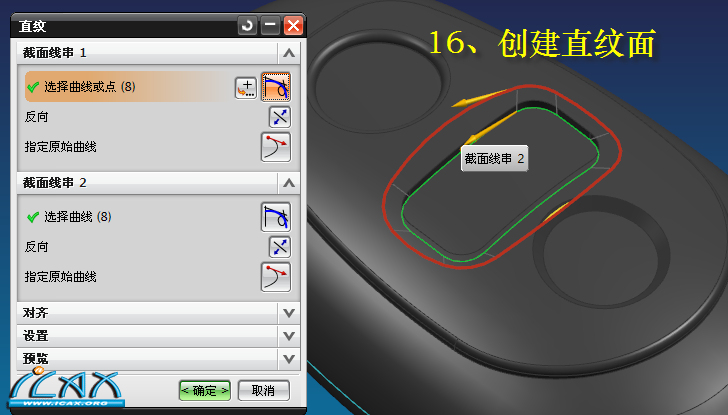Click the 确定 button

(x=205, y=391)
